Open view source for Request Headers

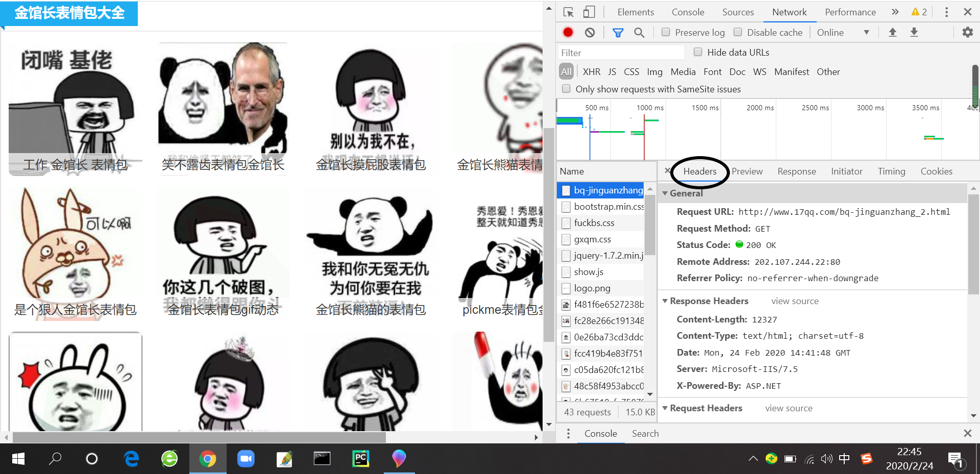789,408
